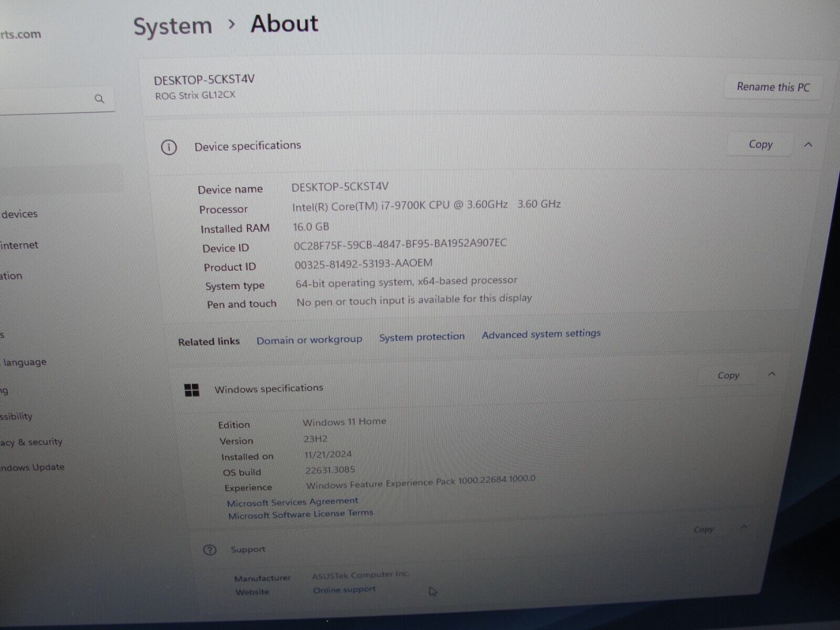The width and height of the screenshot is (840, 630).
Task: Click the Support question mark icon
Action: tap(209, 550)
